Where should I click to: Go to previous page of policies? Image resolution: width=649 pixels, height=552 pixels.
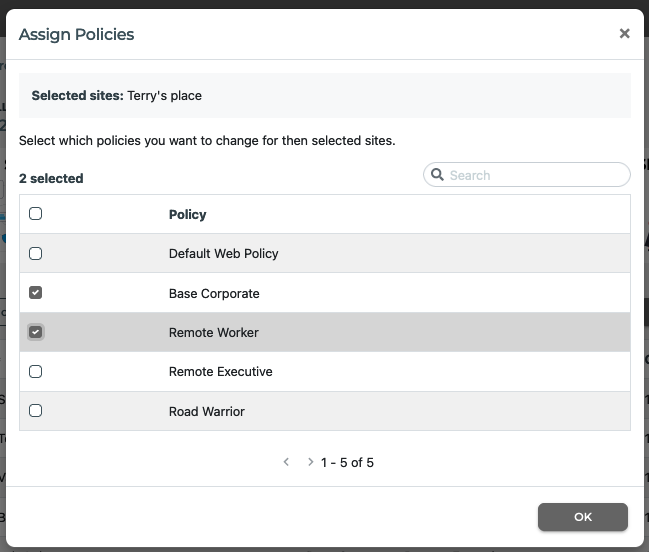[286, 462]
